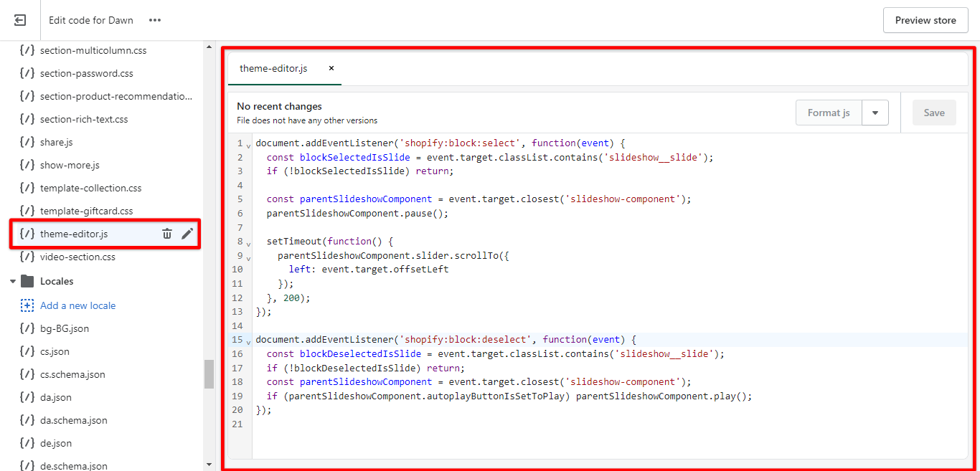Fold the scrollTo block at line 9

tap(249, 257)
